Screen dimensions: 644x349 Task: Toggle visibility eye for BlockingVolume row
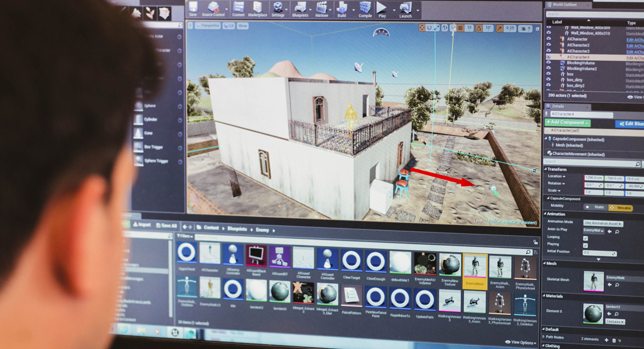[x=549, y=63]
